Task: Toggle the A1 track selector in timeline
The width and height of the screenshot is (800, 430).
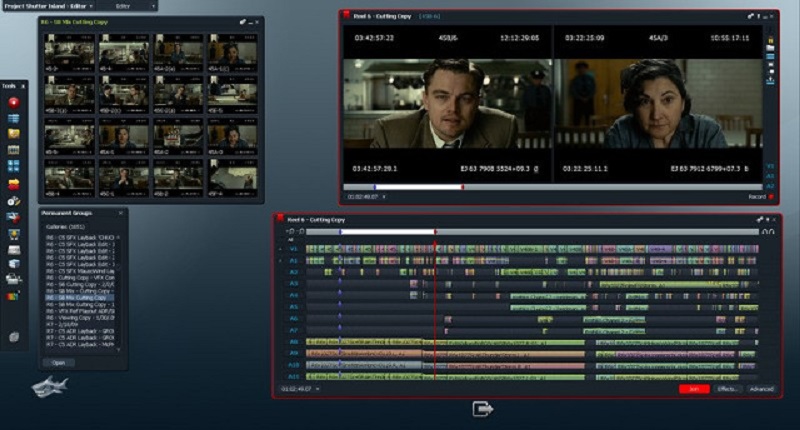Action: click(x=294, y=260)
